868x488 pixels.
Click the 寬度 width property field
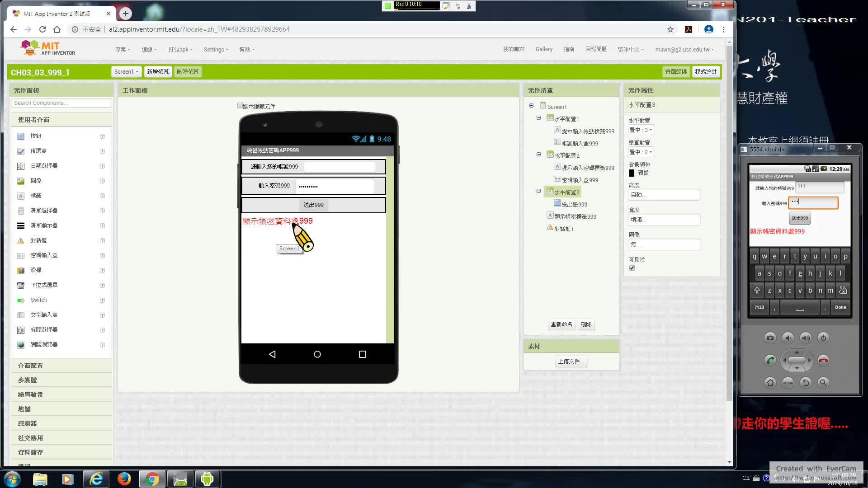pyautogui.click(x=664, y=220)
